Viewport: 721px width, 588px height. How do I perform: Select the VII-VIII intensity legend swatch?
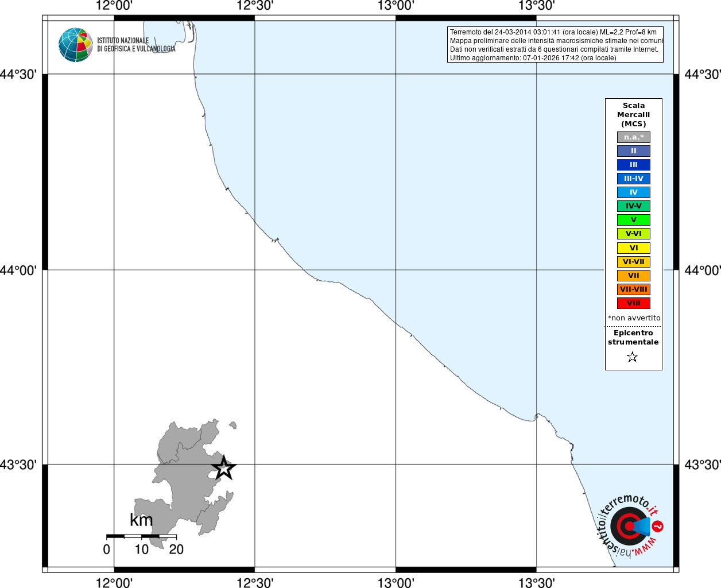(634, 289)
